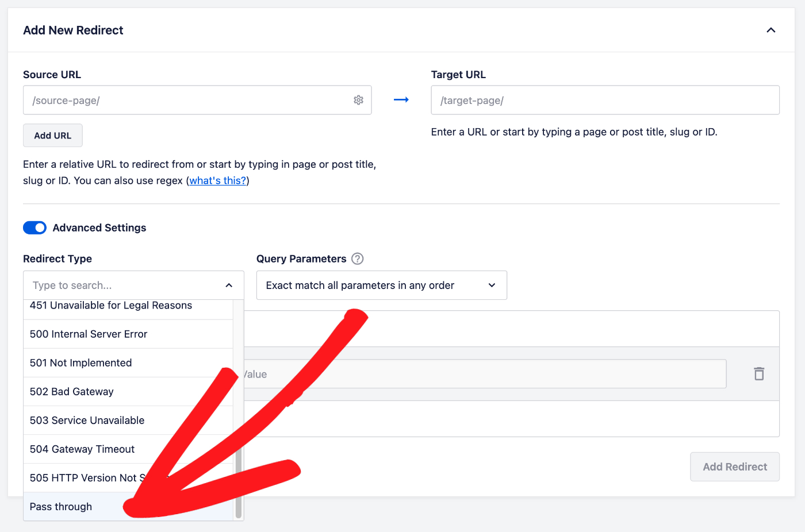Select 502 Bad Gateway option
The width and height of the screenshot is (805, 532).
tap(71, 391)
